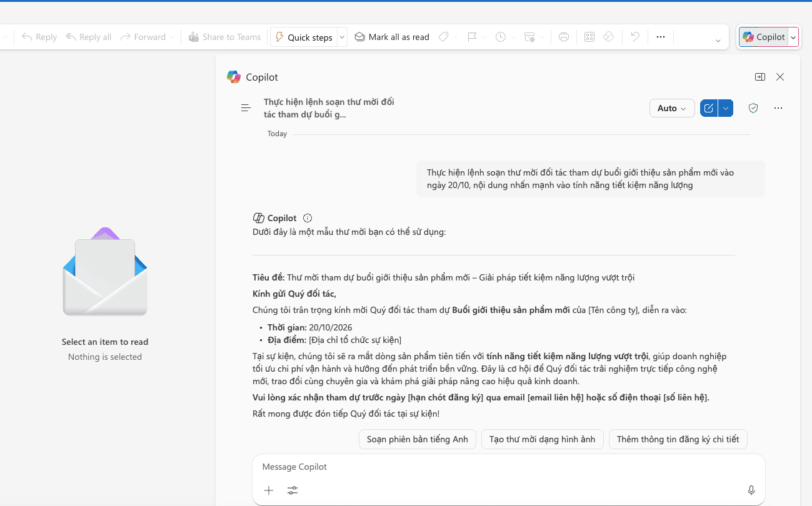
Task: Click the Viva Insights icon in toolbar
Action: 608,37
